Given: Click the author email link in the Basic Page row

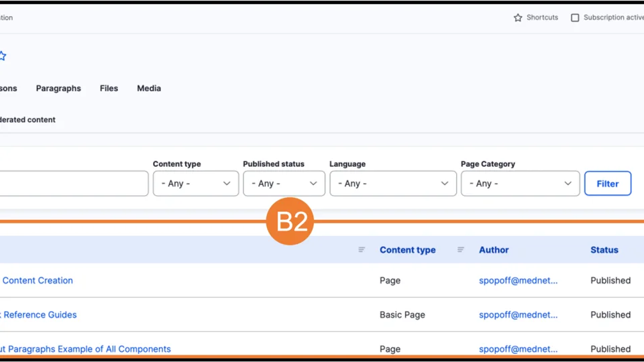Looking at the screenshot, I should pyautogui.click(x=518, y=314).
